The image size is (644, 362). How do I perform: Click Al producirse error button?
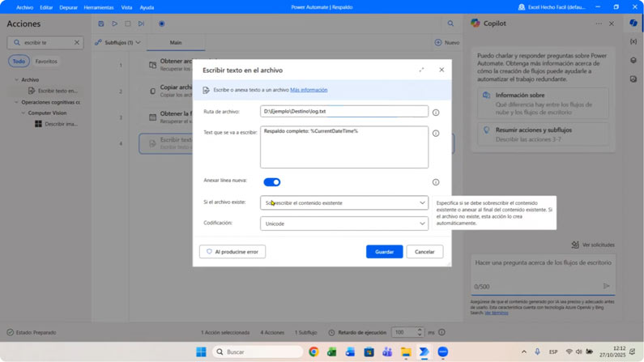[232, 252]
